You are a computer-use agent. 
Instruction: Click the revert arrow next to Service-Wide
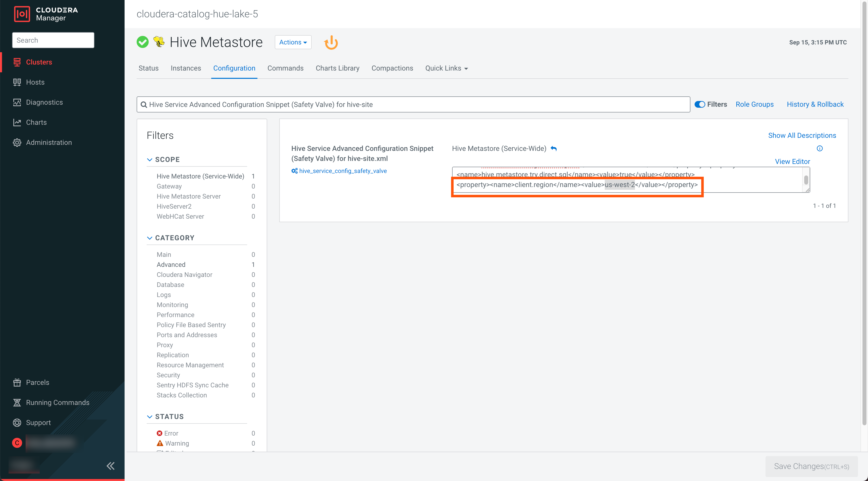554,149
